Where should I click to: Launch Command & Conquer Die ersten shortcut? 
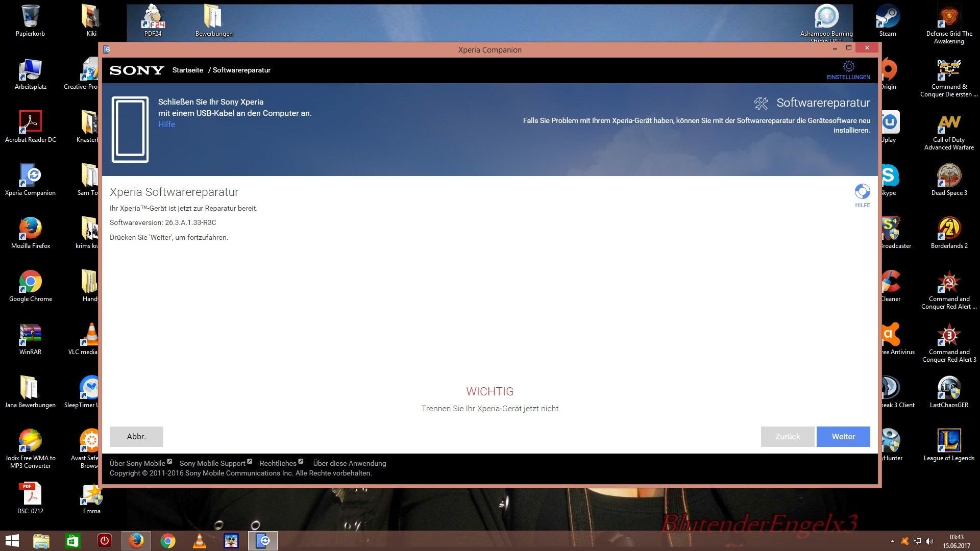tap(949, 78)
